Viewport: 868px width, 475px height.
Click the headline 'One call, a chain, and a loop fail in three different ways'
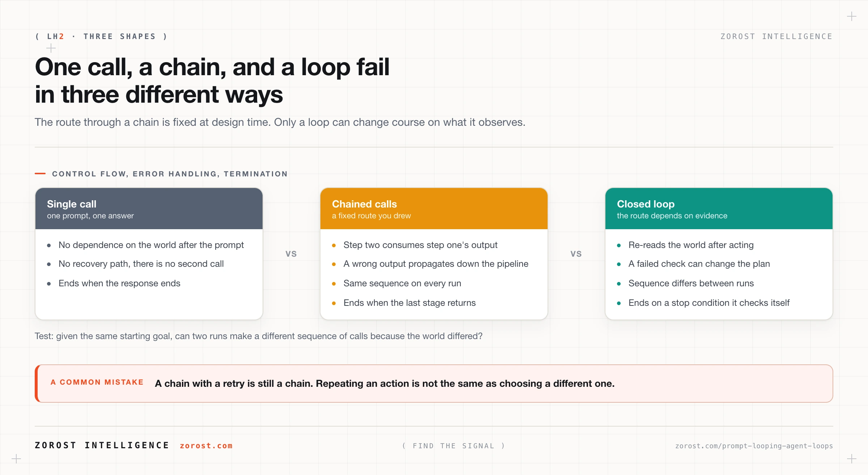[x=212, y=80]
